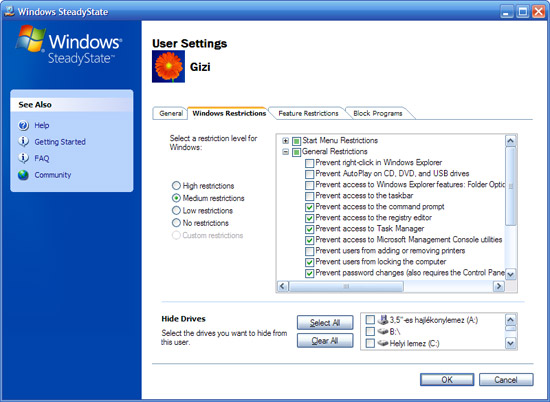Toggle the General Restrictions group checkbox
Viewport: 550px width, 402px height.
pos(296,152)
